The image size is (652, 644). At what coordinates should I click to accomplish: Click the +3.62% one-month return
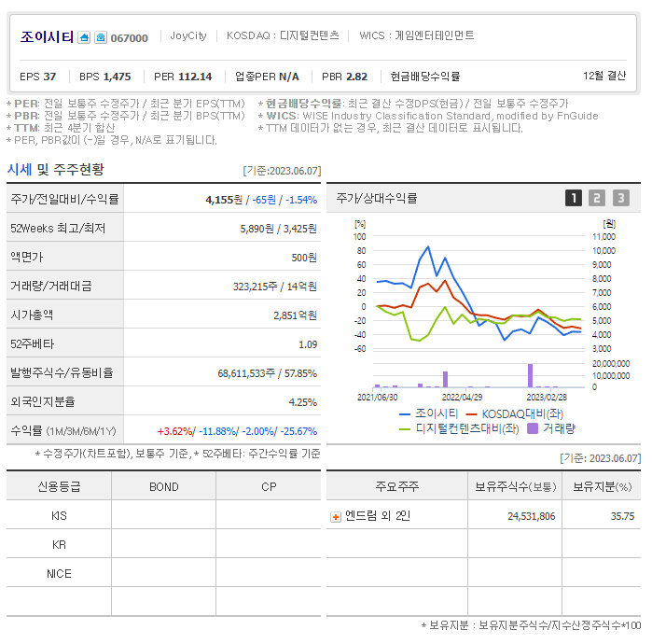tap(174, 431)
